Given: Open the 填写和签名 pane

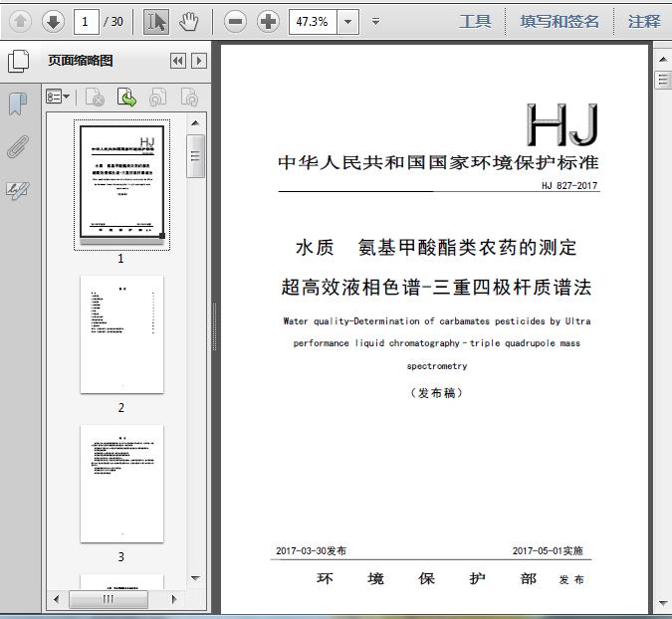Looking at the screenshot, I should tap(560, 21).
